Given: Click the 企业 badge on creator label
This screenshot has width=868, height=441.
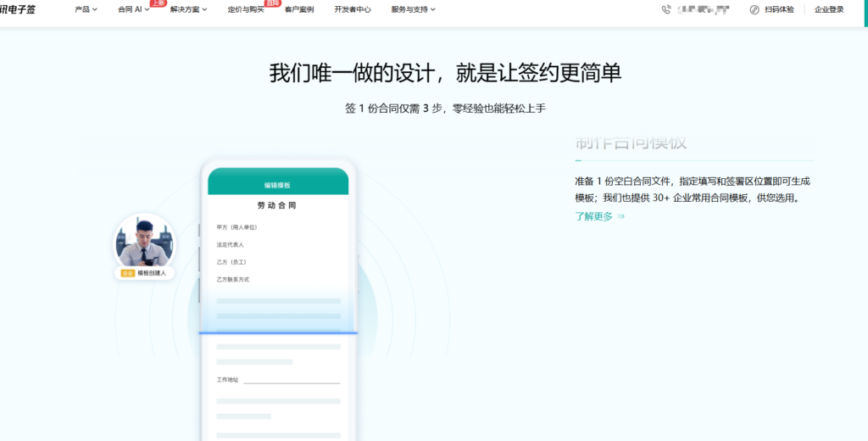Looking at the screenshot, I should [x=128, y=273].
